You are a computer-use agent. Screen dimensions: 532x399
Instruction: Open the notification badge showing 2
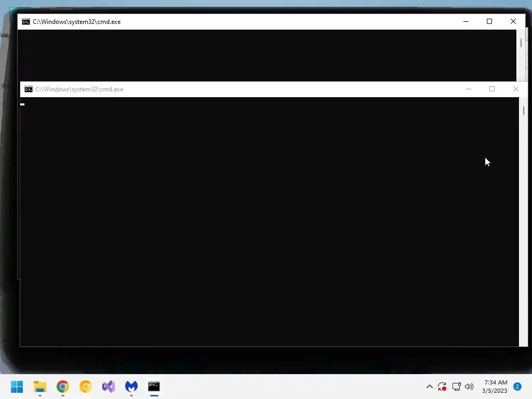[x=517, y=387]
